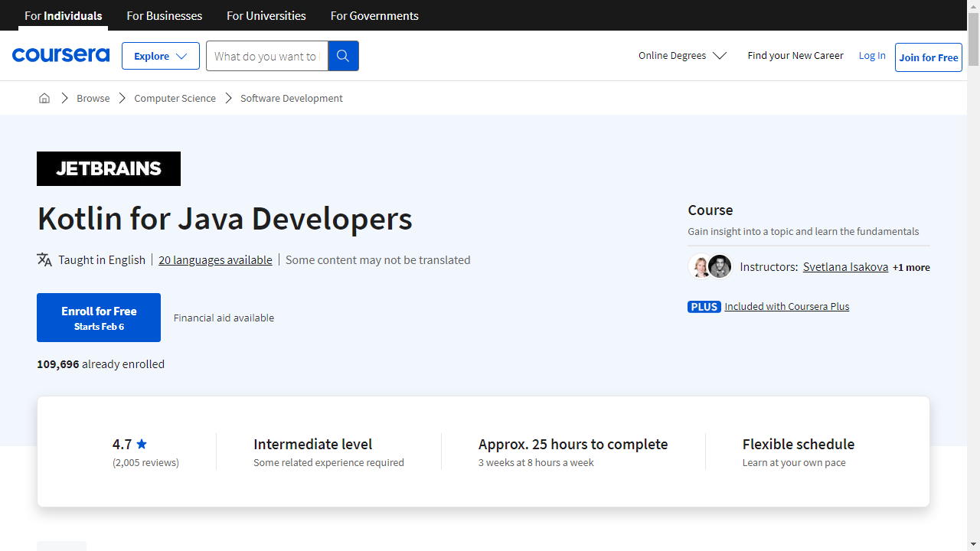Screen dimensions: 980x551
Task: Click the scrollbar up arrow
Action: point(973,6)
